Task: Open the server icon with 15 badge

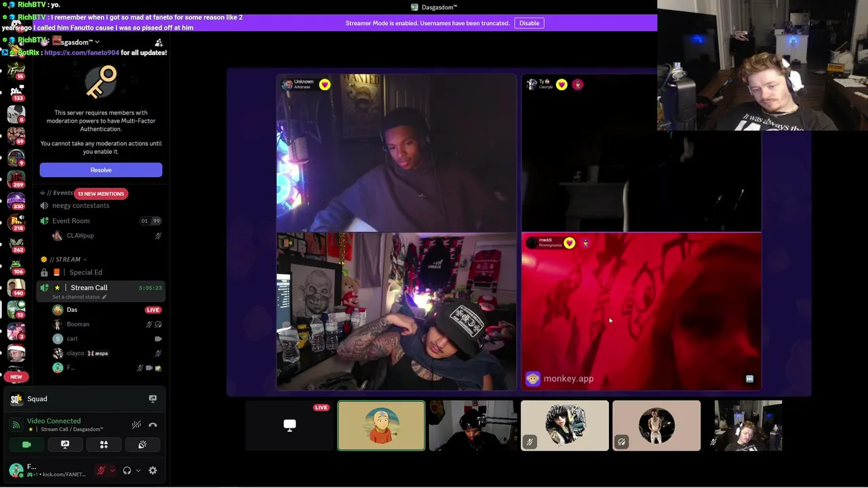Action: click(x=16, y=70)
